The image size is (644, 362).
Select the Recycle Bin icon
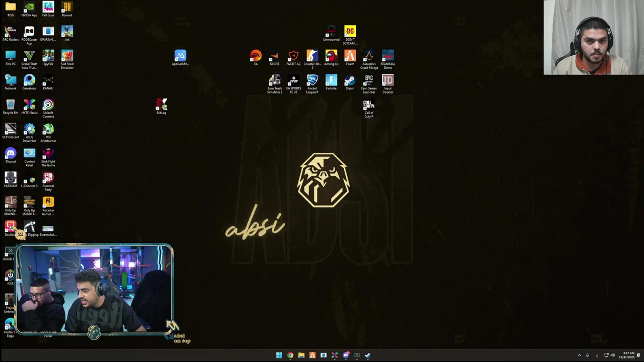click(11, 107)
